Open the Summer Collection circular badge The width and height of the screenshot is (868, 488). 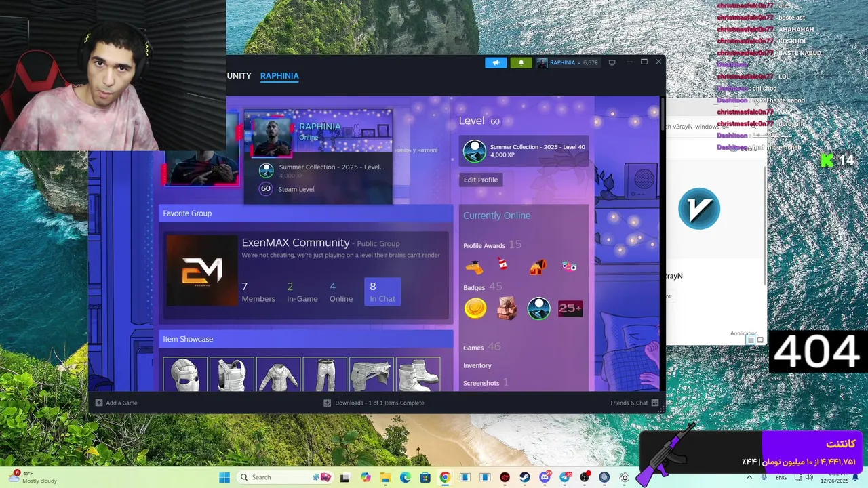539,308
